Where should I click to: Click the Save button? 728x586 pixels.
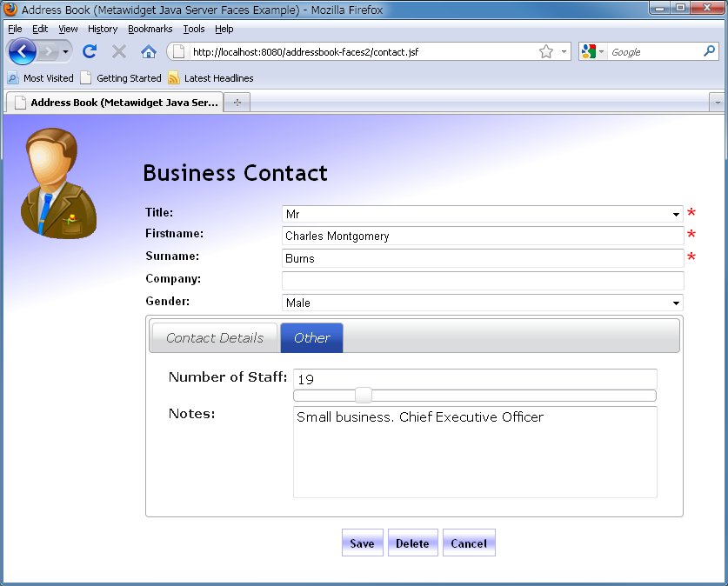362,542
